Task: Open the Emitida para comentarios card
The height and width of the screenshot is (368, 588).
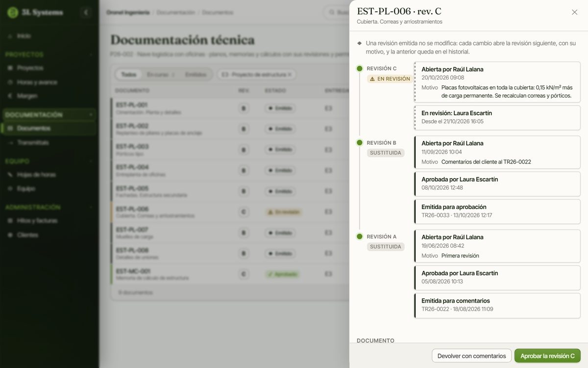Action: point(497,305)
